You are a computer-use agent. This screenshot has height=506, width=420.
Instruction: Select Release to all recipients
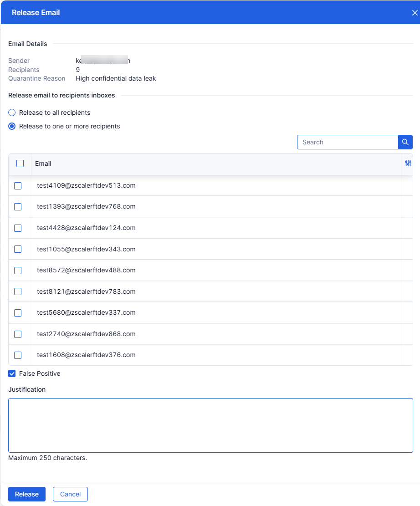pos(12,112)
